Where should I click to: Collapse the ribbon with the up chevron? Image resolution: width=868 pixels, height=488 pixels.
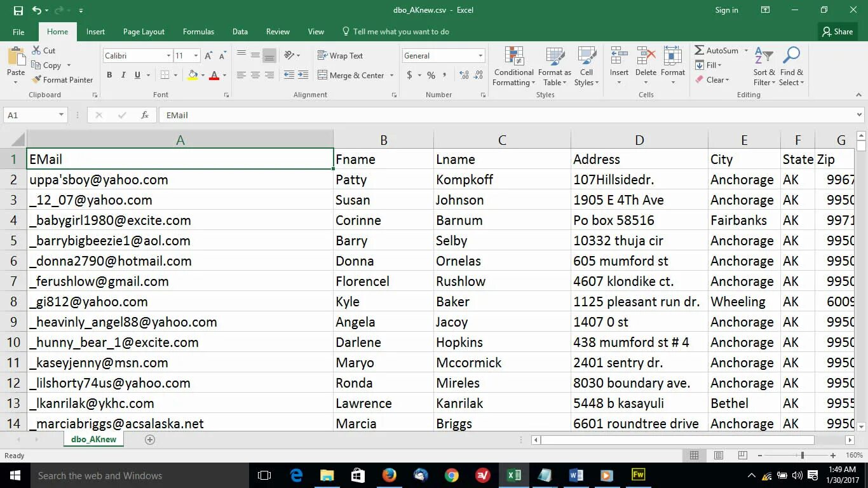click(x=858, y=95)
